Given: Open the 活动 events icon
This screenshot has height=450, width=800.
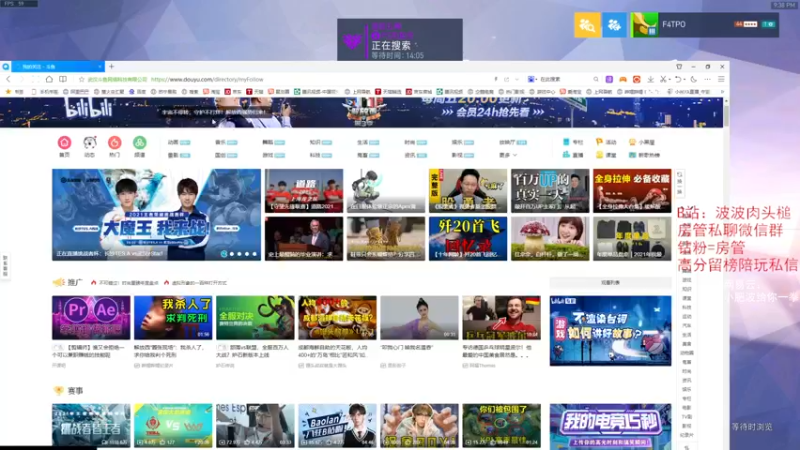Looking at the screenshot, I should (x=599, y=142).
